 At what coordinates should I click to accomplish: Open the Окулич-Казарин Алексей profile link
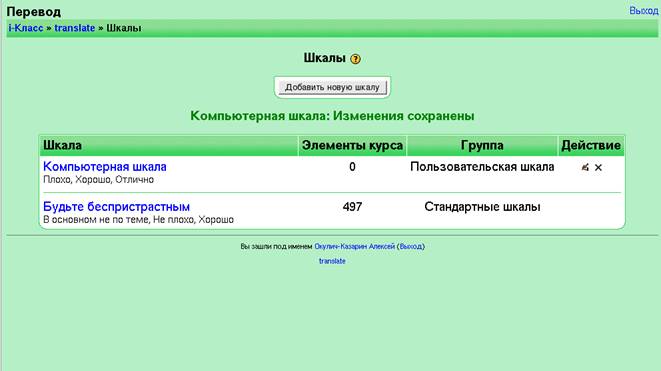point(355,246)
